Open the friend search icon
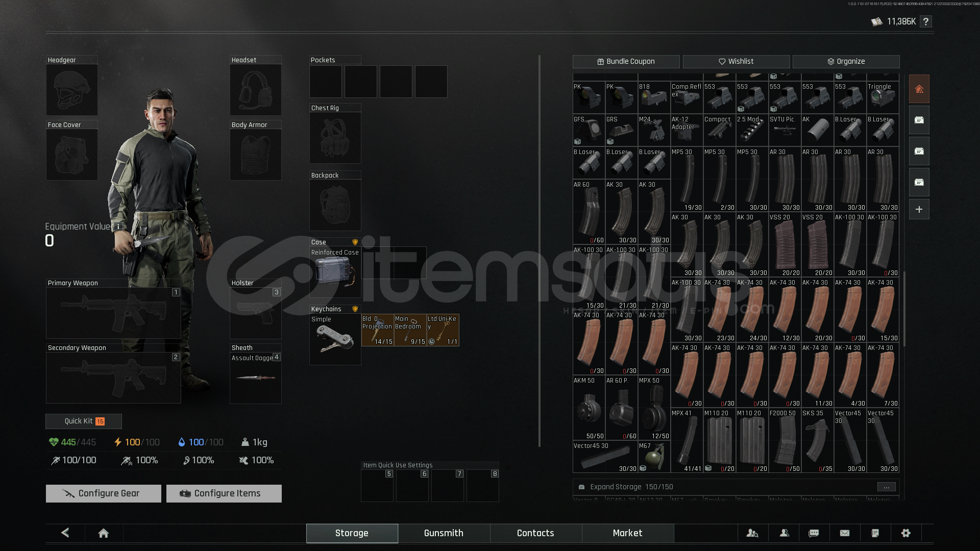 coord(752,533)
